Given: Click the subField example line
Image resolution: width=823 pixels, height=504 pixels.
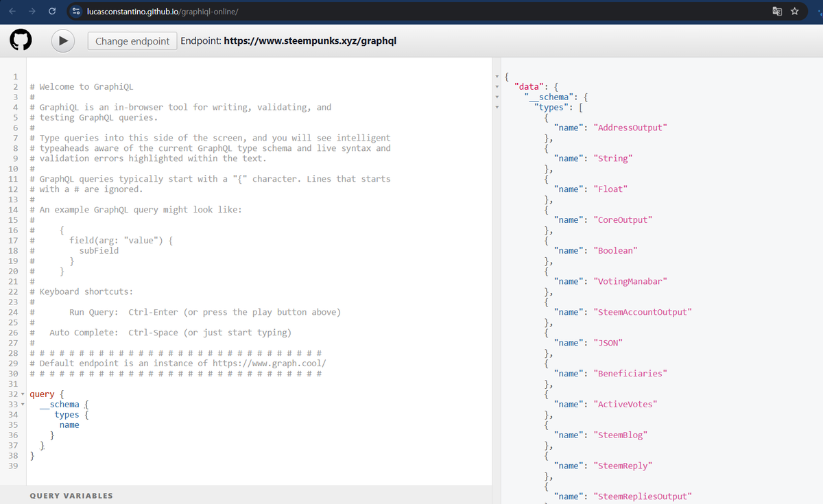Looking at the screenshot, I should coord(99,250).
